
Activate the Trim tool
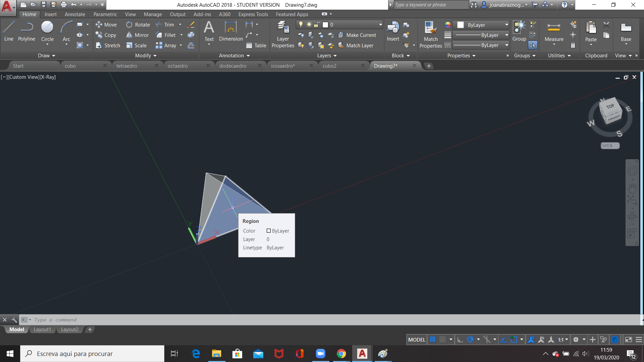point(165,24)
